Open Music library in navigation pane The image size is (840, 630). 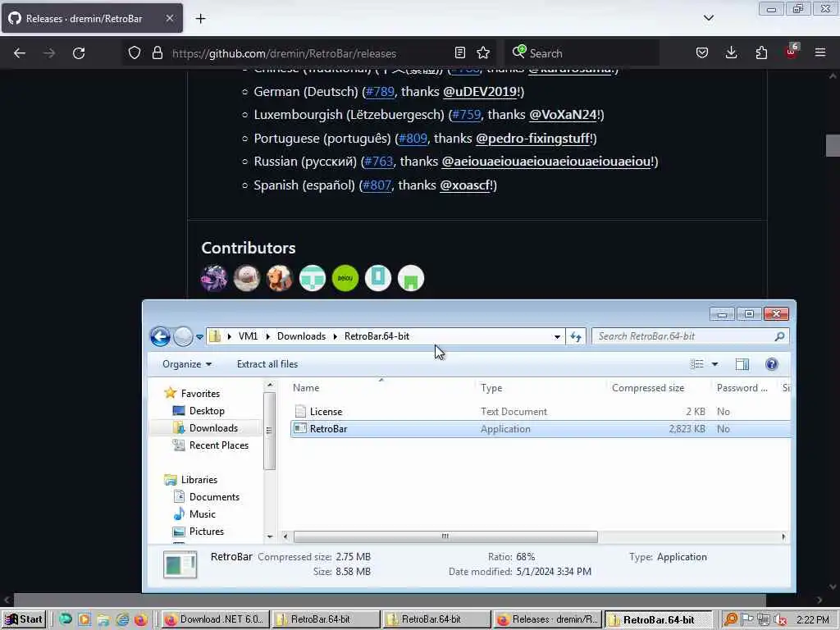[202, 514]
